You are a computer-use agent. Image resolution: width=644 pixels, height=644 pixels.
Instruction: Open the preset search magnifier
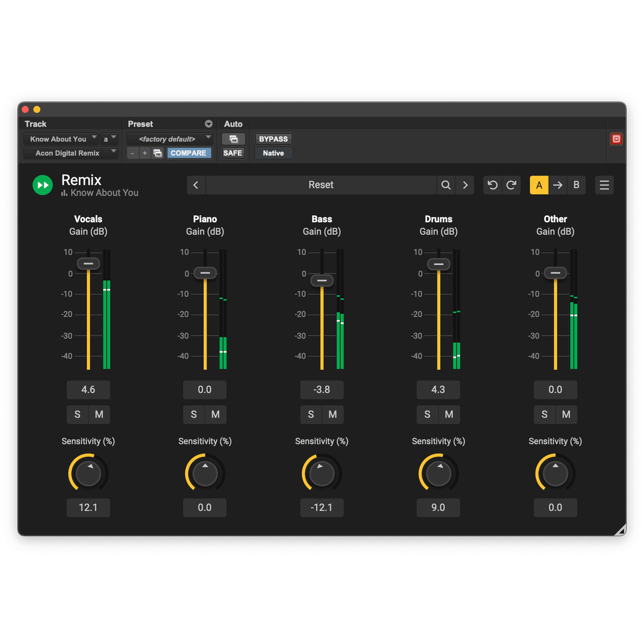pos(445,185)
